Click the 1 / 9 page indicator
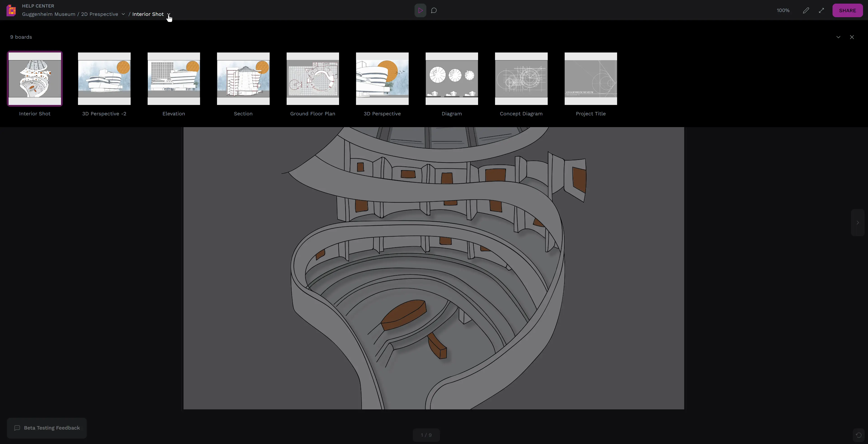This screenshot has height=444, width=868. 426,435
